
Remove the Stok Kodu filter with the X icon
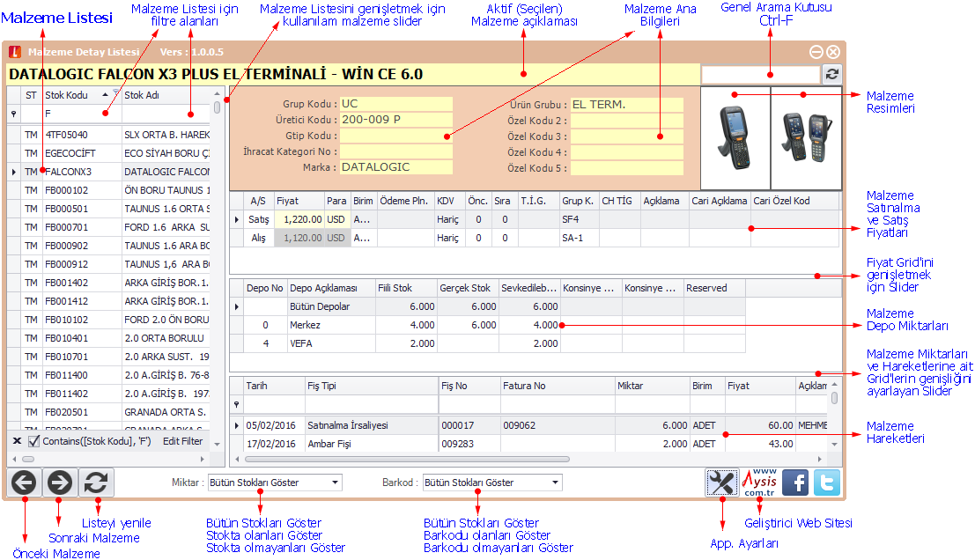[x=17, y=440]
